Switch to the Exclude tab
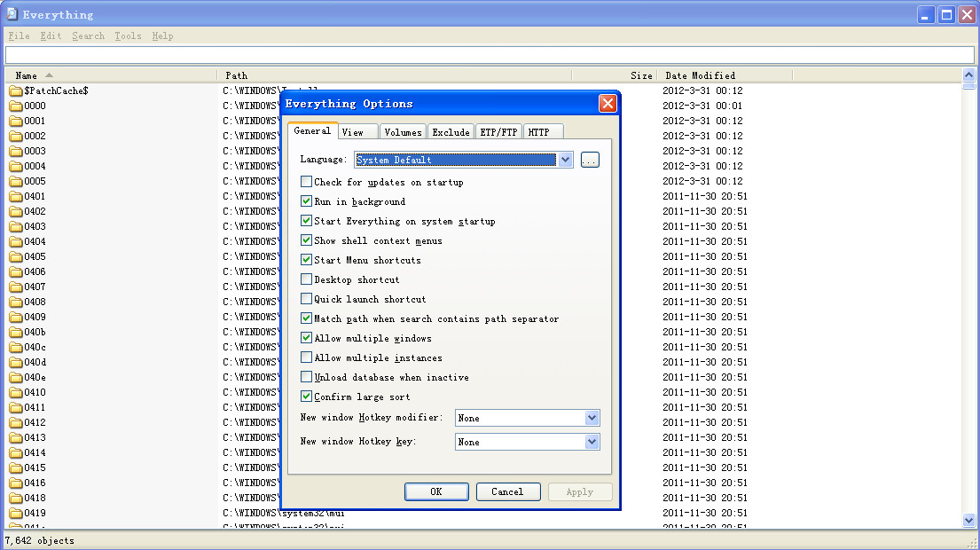The width and height of the screenshot is (980, 550). point(451,132)
